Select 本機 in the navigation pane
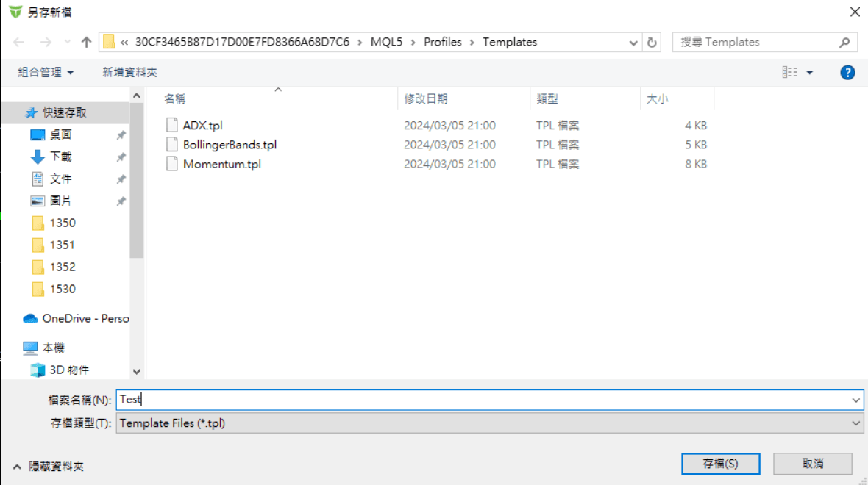This screenshot has height=485, width=868. 53,348
